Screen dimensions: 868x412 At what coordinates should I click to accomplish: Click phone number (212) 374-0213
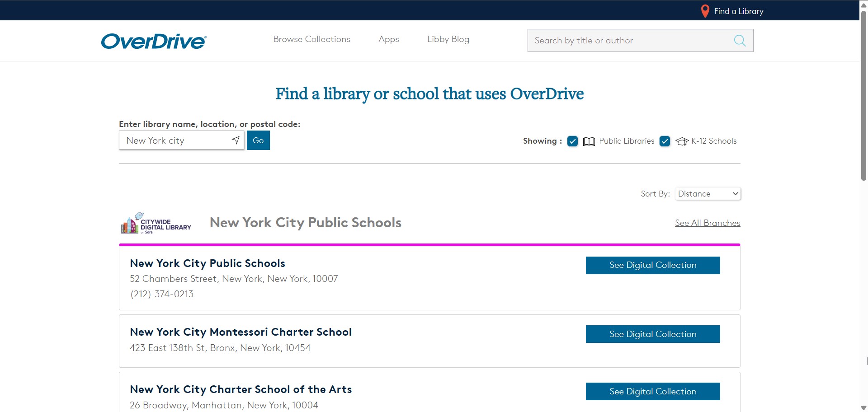point(162,294)
